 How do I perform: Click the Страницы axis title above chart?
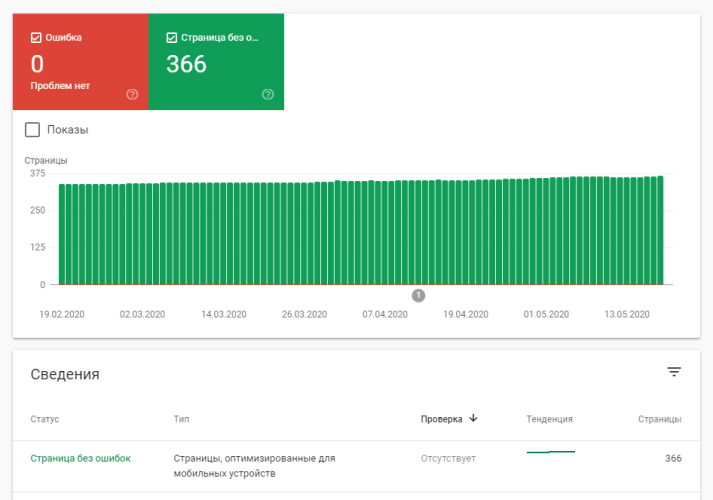[x=46, y=160]
